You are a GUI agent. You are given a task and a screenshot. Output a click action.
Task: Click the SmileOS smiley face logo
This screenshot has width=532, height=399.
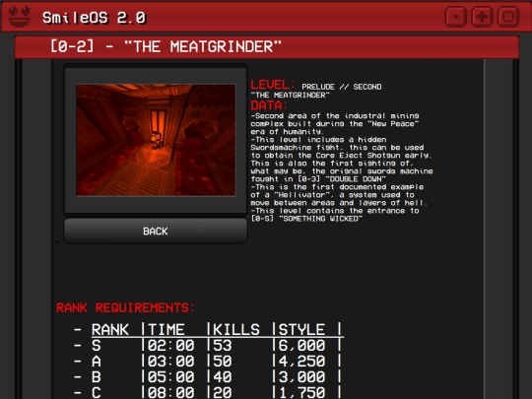20,17
